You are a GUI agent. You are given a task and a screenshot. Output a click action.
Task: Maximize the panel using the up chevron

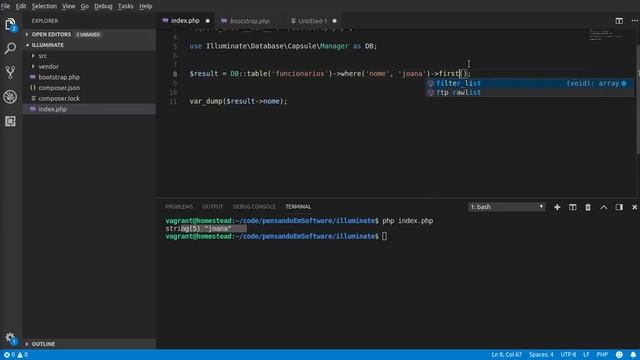point(604,207)
